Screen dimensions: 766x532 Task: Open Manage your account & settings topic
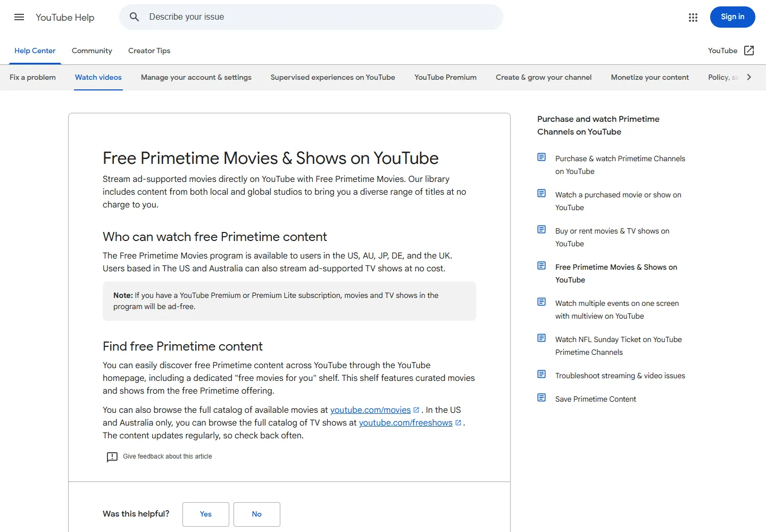196,77
